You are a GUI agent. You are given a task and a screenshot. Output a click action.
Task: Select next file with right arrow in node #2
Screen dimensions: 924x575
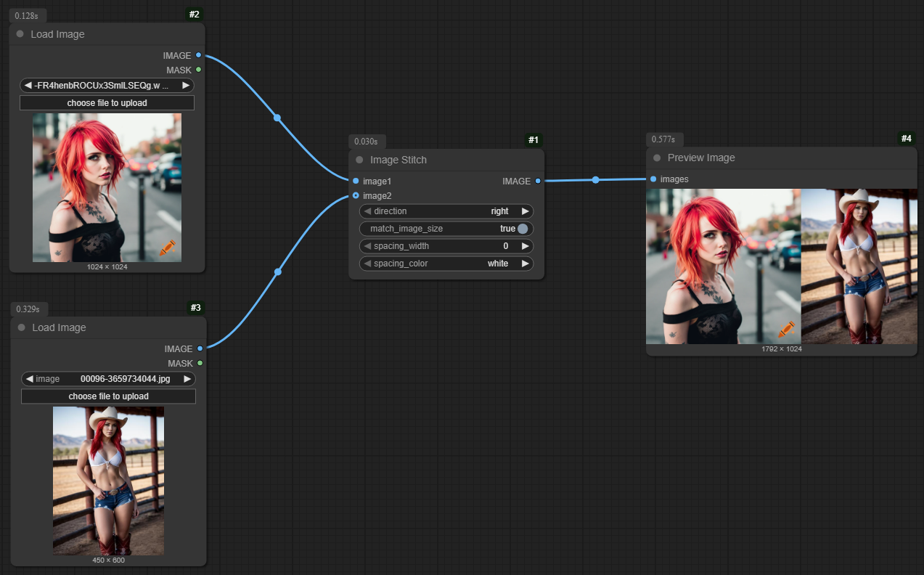(186, 86)
